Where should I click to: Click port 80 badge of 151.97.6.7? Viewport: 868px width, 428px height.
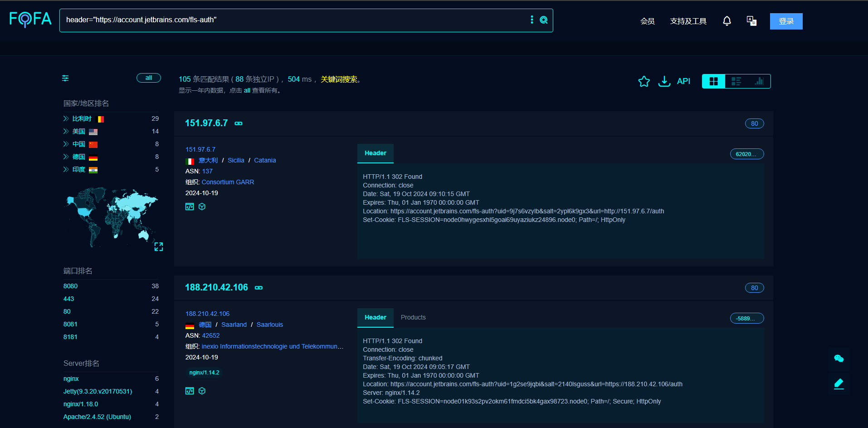(x=755, y=123)
